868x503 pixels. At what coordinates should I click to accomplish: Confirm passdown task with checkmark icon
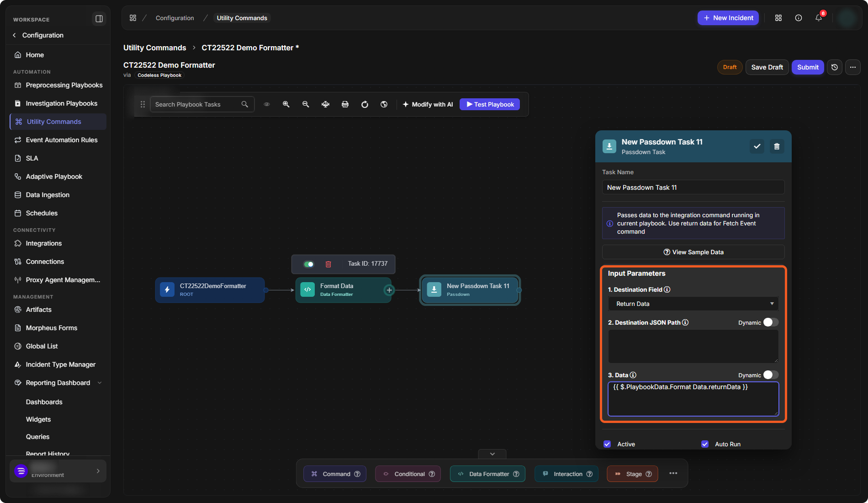point(757,146)
